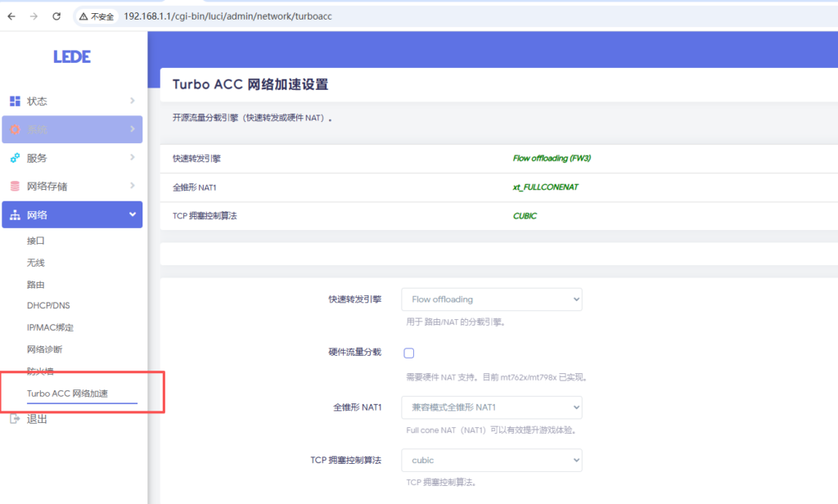Open the 接口 submenu item
The width and height of the screenshot is (838, 504).
point(36,241)
